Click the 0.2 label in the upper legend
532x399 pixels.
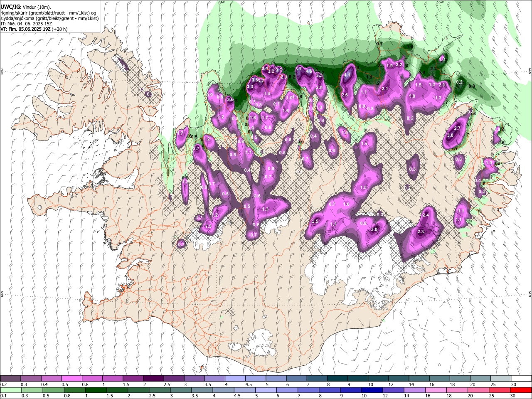tap(3, 384)
